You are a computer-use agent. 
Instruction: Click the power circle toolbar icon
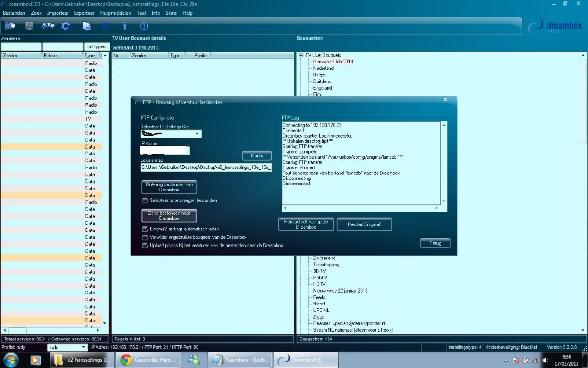coord(144,26)
